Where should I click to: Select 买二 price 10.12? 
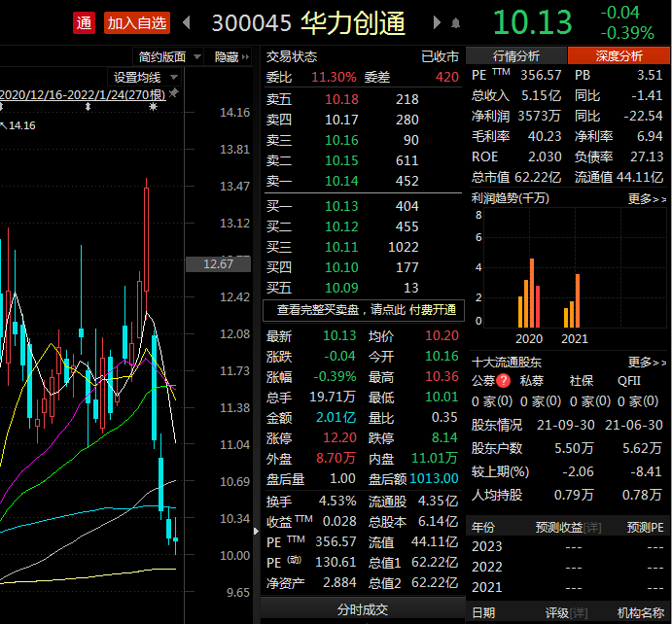click(x=341, y=226)
